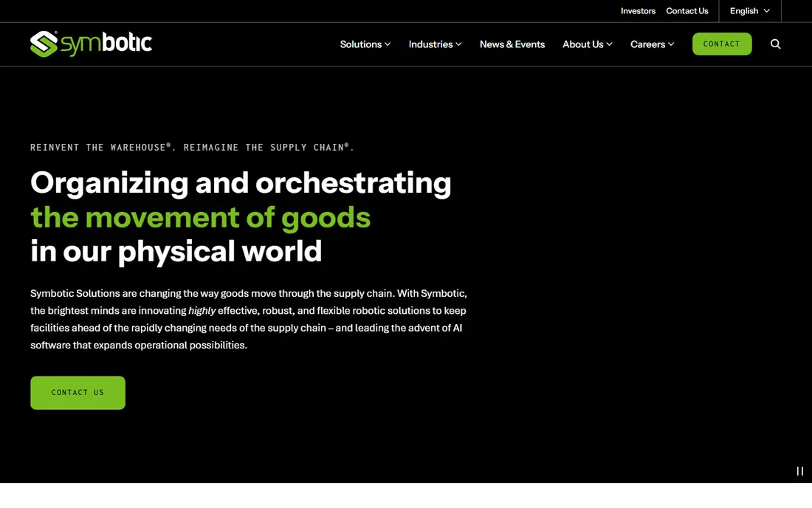This screenshot has height=508, width=812.
Task: Expand the Careers menu
Action: click(652, 44)
